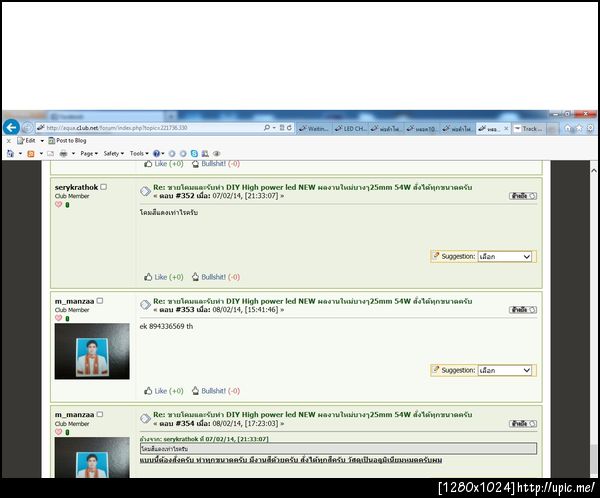
Task: Click the Read Mail icon in command bar
Action: coord(51,153)
